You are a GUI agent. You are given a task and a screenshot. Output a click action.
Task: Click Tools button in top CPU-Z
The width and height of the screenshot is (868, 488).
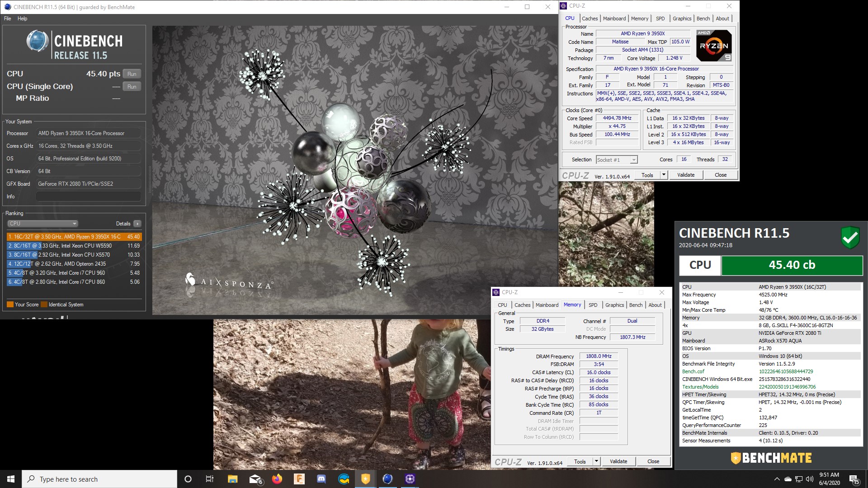coord(647,175)
